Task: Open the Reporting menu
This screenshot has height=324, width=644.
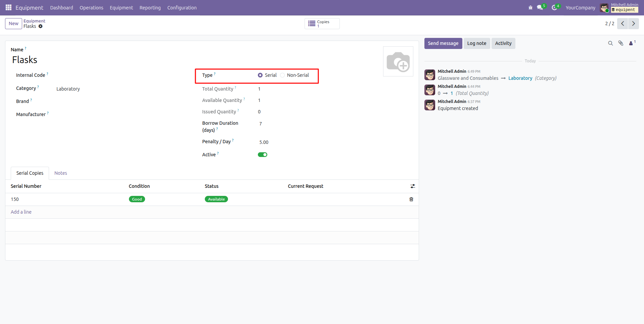Action: tap(150, 8)
